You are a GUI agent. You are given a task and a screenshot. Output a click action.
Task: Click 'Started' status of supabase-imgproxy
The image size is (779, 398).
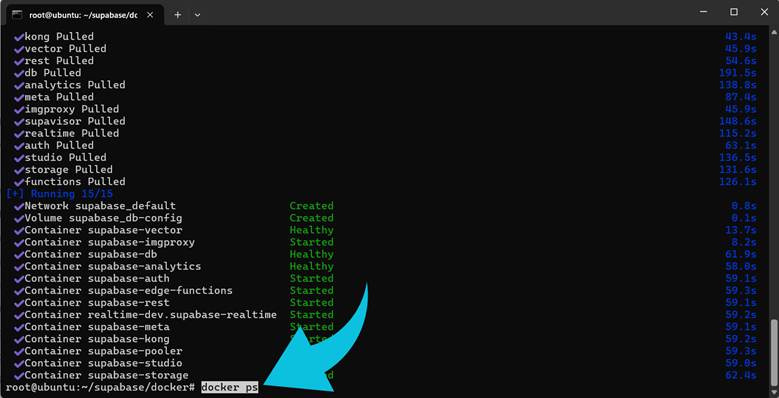coord(312,242)
